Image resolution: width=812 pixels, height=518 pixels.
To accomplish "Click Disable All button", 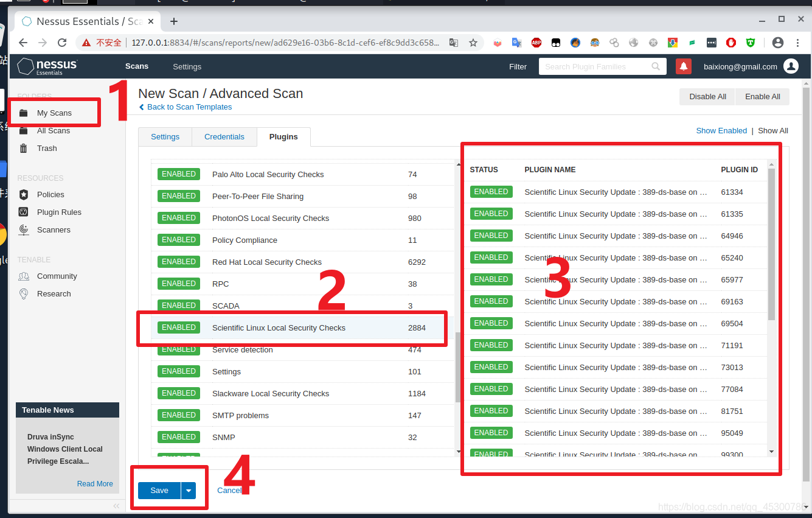I will [707, 97].
